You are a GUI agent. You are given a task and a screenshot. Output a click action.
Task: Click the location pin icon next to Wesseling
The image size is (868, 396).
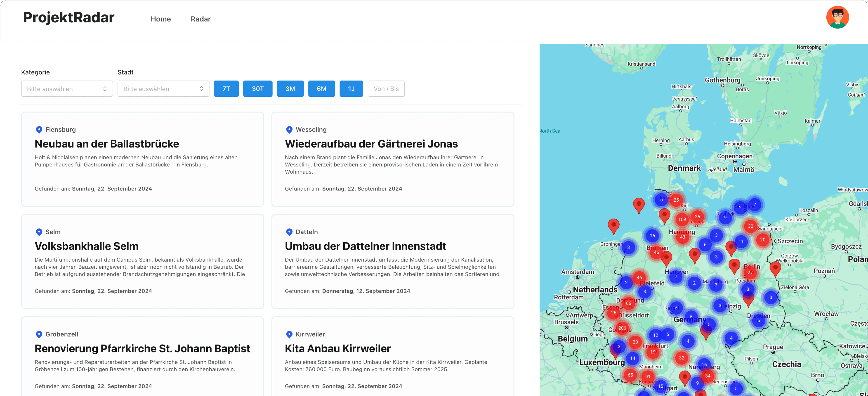(289, 129)
